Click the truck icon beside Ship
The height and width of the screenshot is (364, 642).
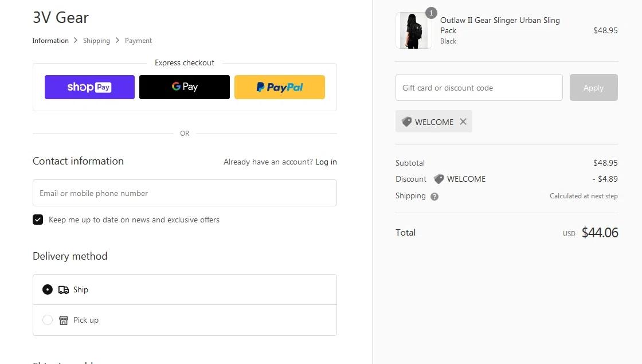coord(64,290)
